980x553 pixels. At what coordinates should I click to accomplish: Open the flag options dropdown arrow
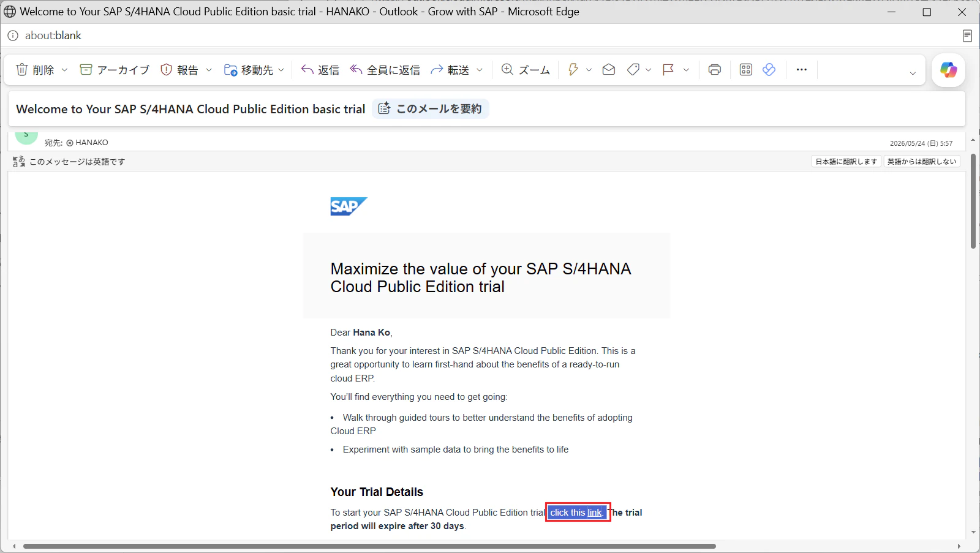686,70
